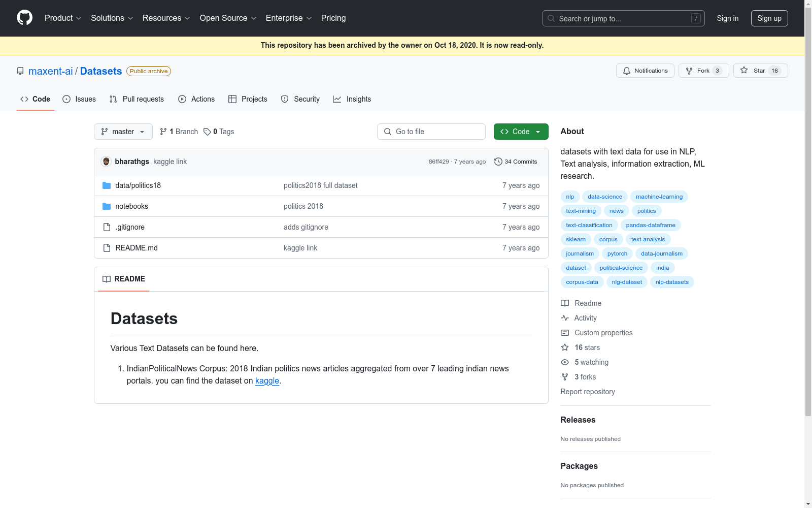This screenshot has width=812, height=508.
Task: Expand the Enterprise menu
Action: (x=289, y=18)
